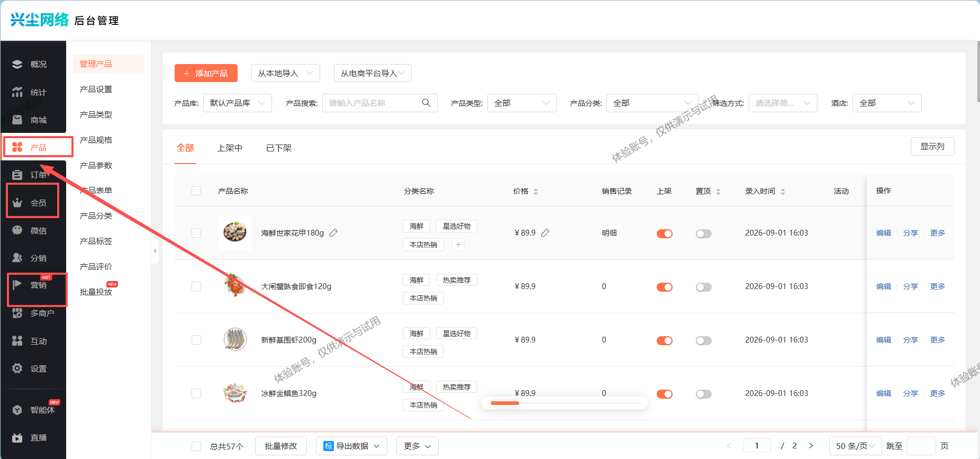Open the 分销 distribution sidebar icon
The width and height of the screenshot is (980, 459).
[17, 258]
